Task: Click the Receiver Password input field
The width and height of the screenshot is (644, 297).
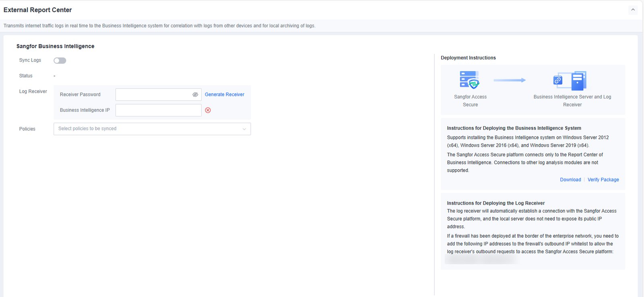Action: tap(158, 94)
